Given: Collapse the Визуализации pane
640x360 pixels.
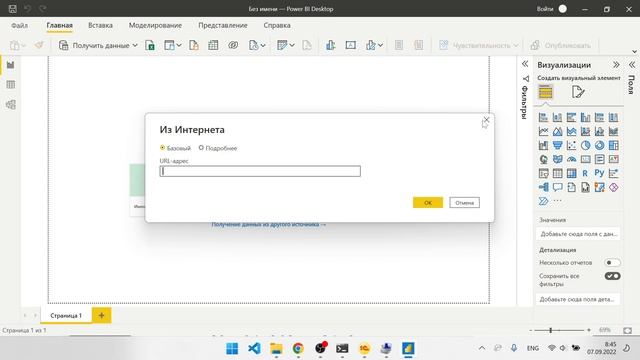Looking at the screenshot, I should tap(616, 65).
